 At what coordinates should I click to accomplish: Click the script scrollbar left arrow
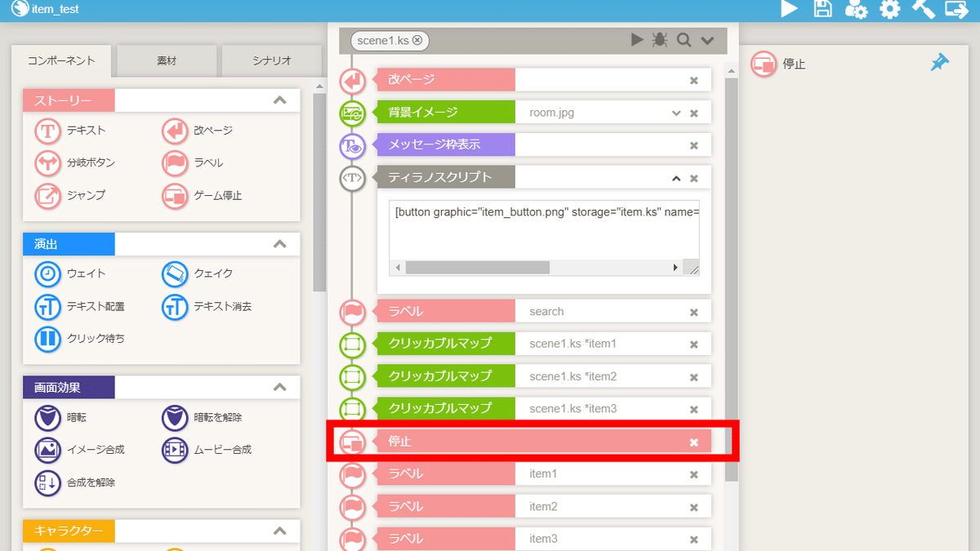(398, 268)
